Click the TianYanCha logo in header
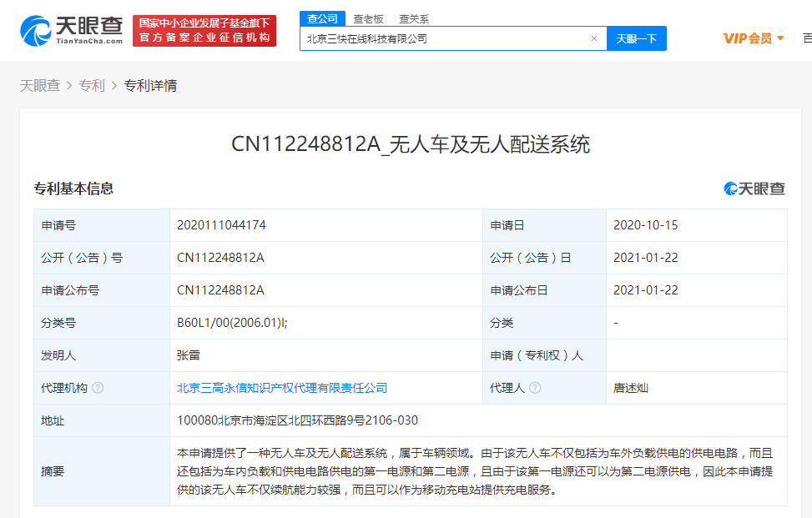Image resolution: width=812 pixels, height=518 pixels. (73, 30)
